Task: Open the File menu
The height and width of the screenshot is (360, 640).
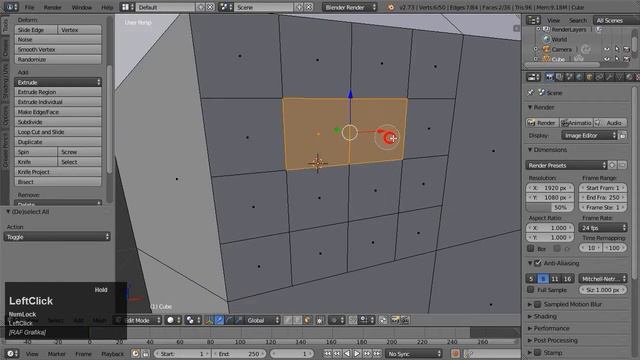Action: [x=29, y=7]
